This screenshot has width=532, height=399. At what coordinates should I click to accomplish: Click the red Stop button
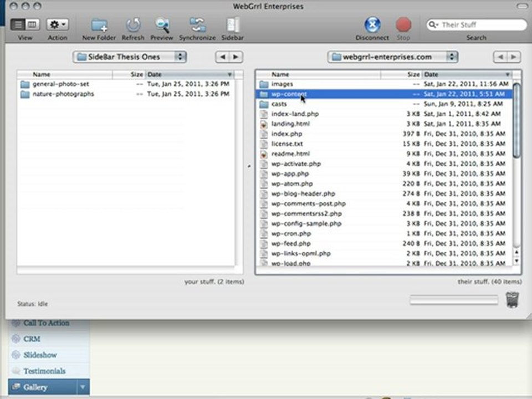[403, 25]
